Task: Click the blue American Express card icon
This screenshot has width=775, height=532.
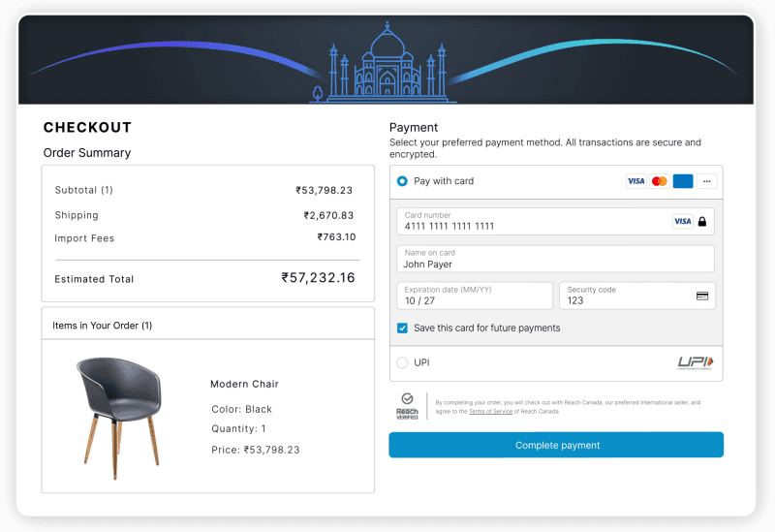Action: [x=683, y=181]
